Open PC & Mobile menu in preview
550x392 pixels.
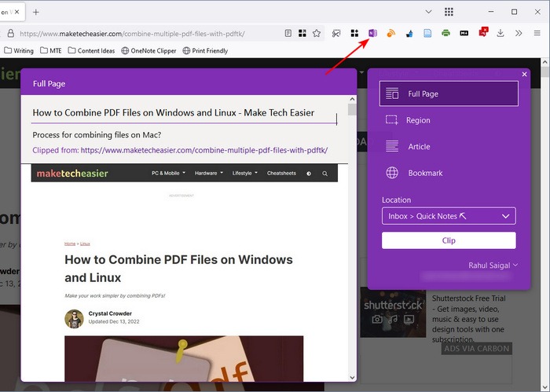(x=168, y=173)
